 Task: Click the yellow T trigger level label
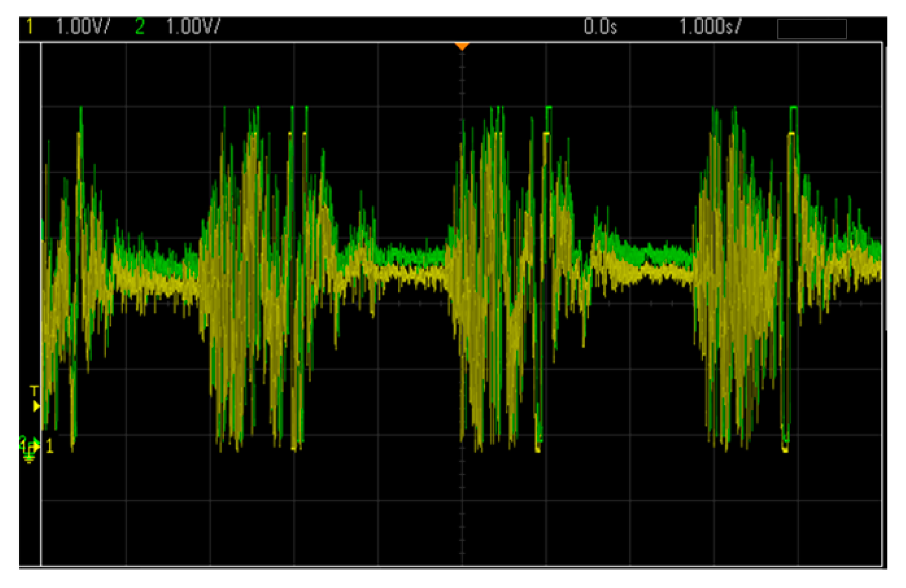34,391
